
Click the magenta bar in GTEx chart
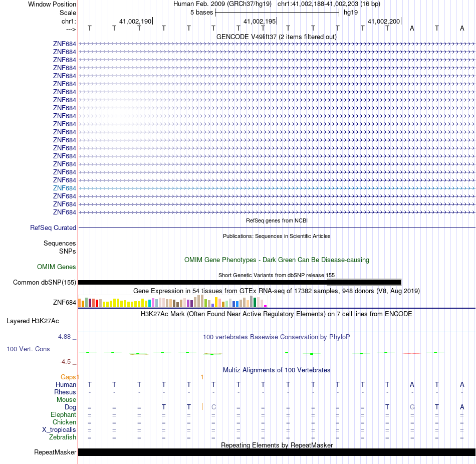(x=266, y=306)
